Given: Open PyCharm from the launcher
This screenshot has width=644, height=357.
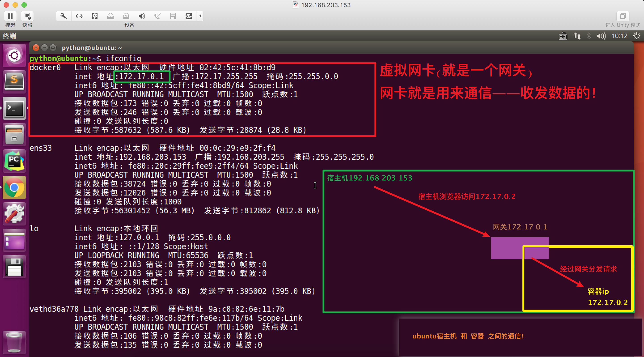Looking at the screenshot, I should (x=14, y=161).
